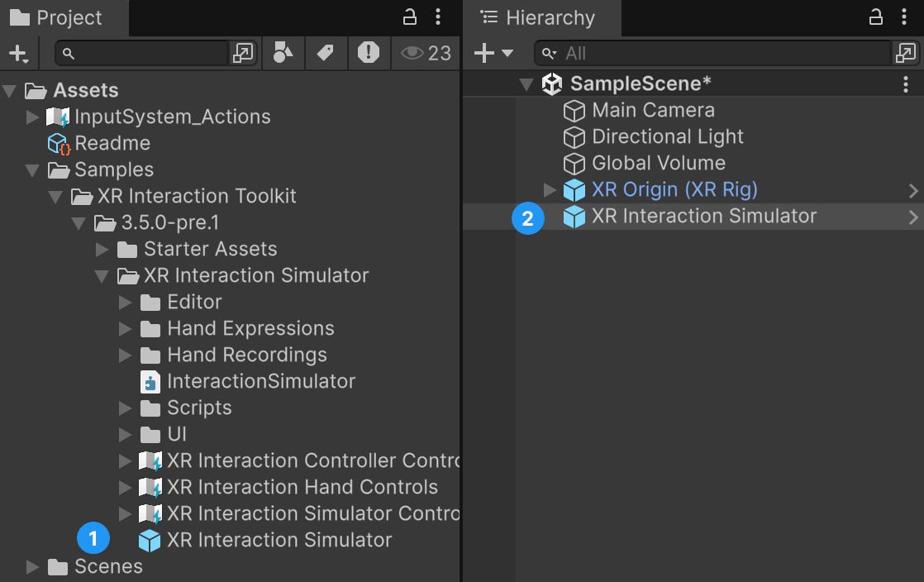Open the Hierarchy search type magnifier dropdown
Screen dimensions: 924x582
[549, 54]
